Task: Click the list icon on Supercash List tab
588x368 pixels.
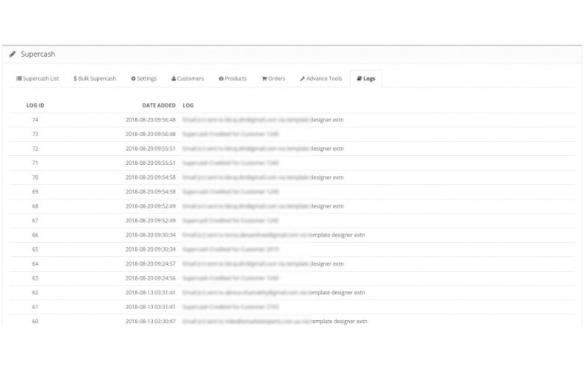Action: point(19,79)
